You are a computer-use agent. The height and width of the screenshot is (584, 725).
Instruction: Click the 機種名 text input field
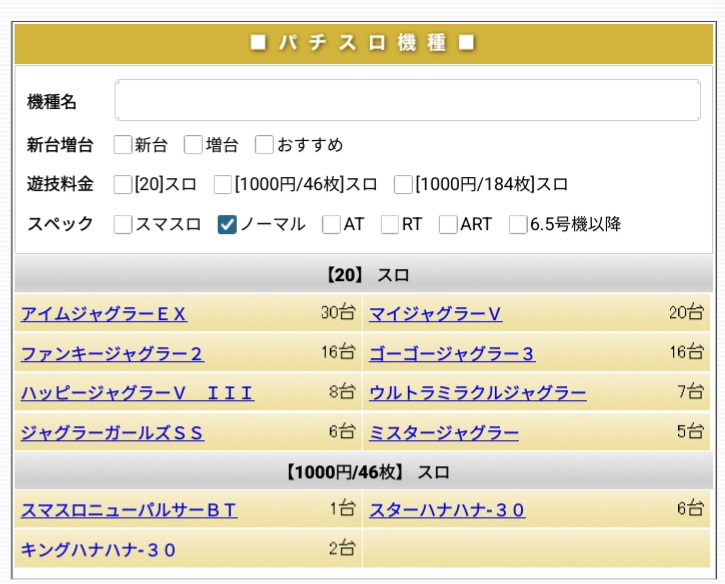point(407,100)
